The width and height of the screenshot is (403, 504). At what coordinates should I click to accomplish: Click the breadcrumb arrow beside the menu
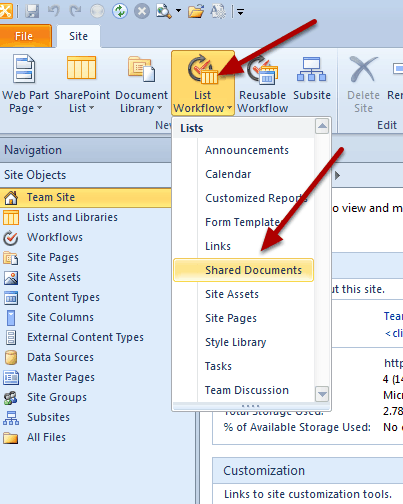tap(337, 175)
